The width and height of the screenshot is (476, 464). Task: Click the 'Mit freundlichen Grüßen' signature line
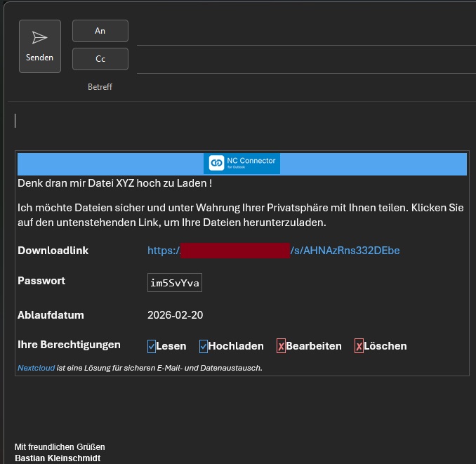(60, 447)
